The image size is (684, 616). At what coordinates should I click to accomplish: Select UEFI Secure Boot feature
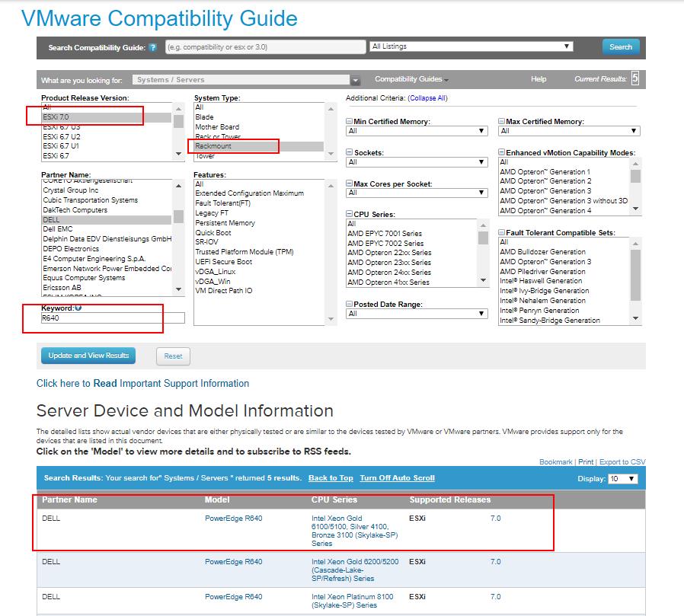pos(259,262)
